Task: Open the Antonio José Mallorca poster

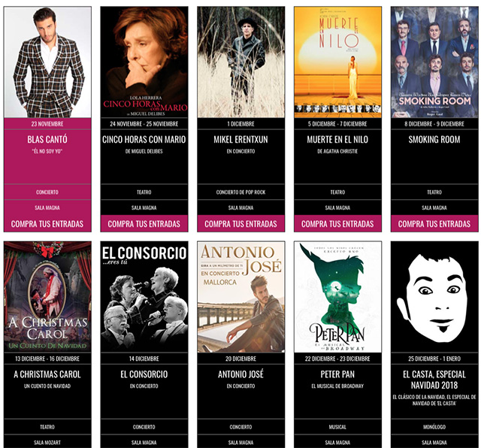Action: coord(240,297)
